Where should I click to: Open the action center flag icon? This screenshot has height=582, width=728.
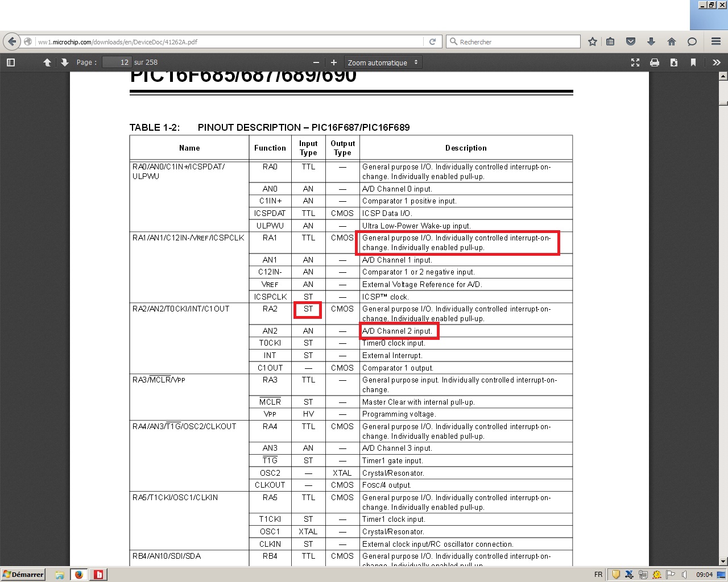pyautogui.click(x=671, y=575)
